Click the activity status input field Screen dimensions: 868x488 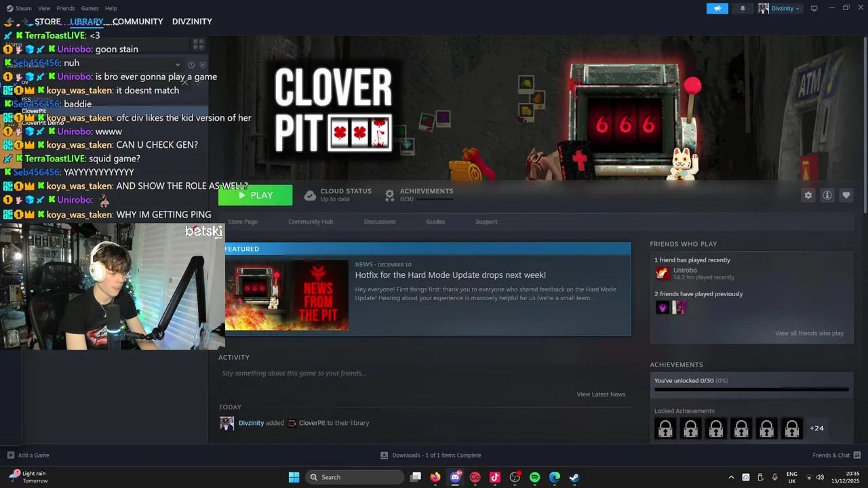point(424,373)
